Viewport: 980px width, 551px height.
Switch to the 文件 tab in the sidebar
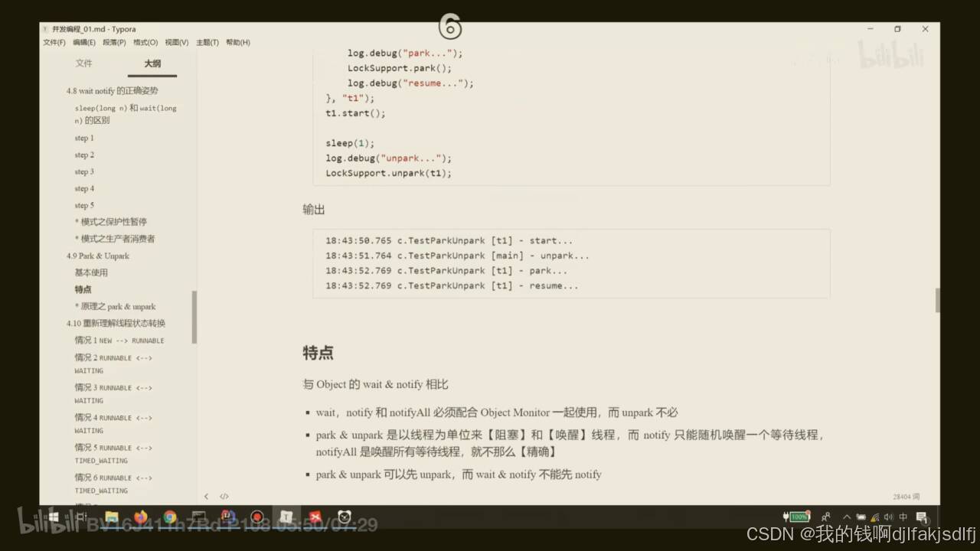[84, 64]
